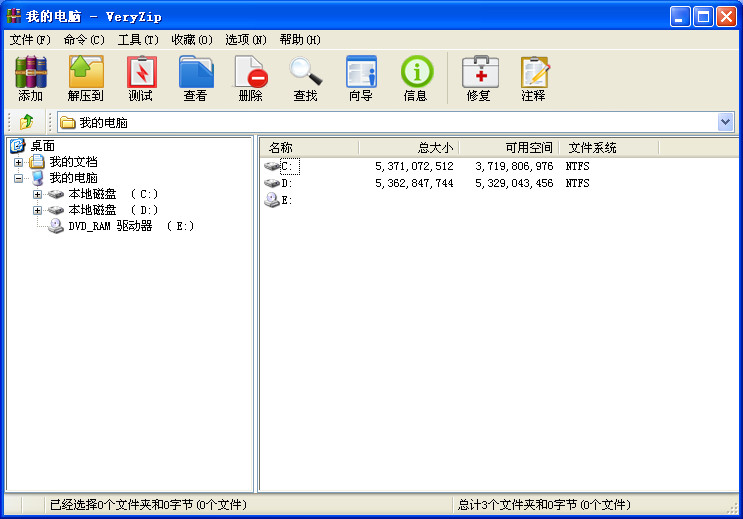This screenshot has width=743, height=519.
Task: Open the 帮助(H) menu
Action: (300, 40)
